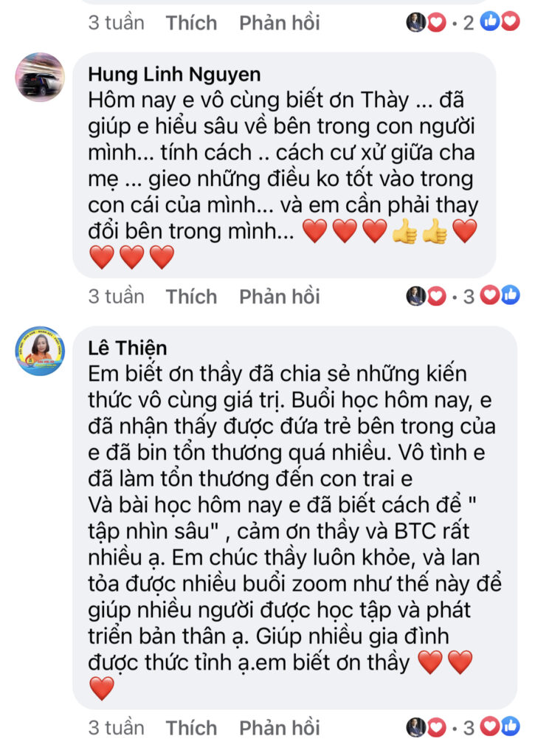Viewport: 535px width, 756px height.
Task: Open the blue like reaction on top comment
Action: point(490,21)
